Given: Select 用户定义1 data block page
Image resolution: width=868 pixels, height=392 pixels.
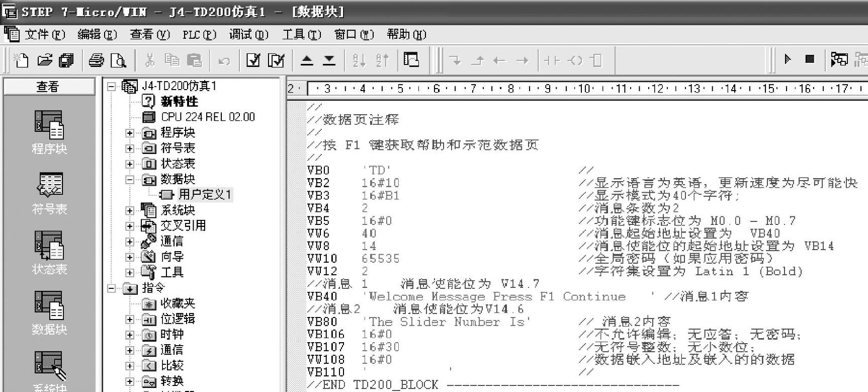Looking at the screenshot, I should coord(205,195).
